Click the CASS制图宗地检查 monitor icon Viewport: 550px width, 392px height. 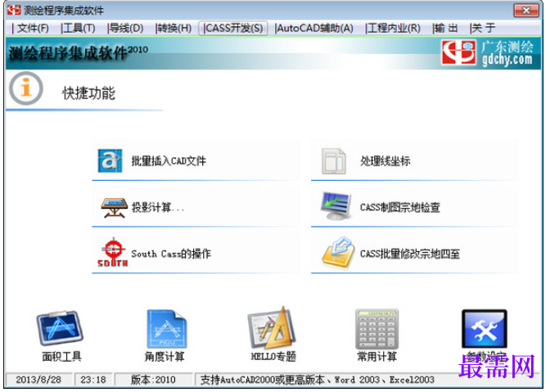coord(336,205)
